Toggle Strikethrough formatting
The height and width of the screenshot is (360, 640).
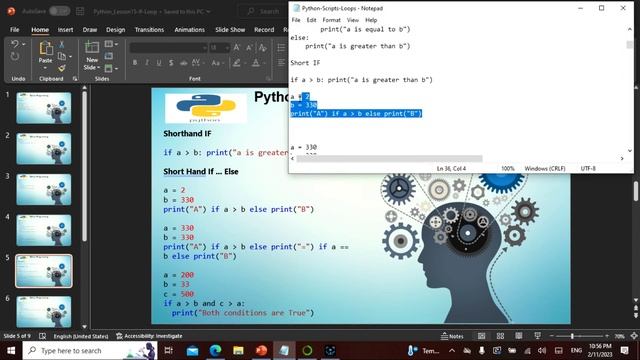[184, 63]
